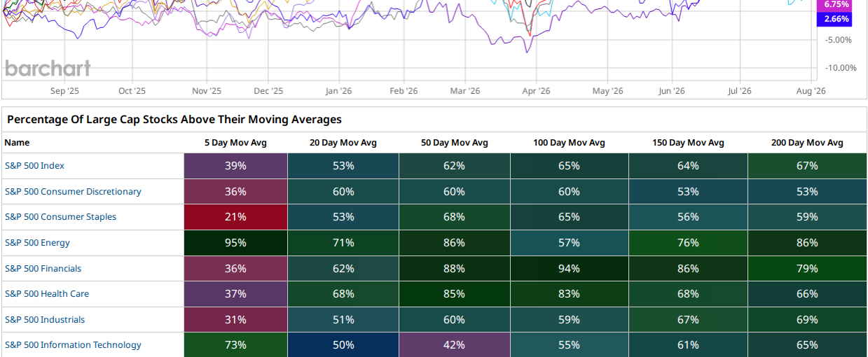Select Information Technology 50 Day value 42%
This screenshot has height=357, width=868.
click(454, 345)
